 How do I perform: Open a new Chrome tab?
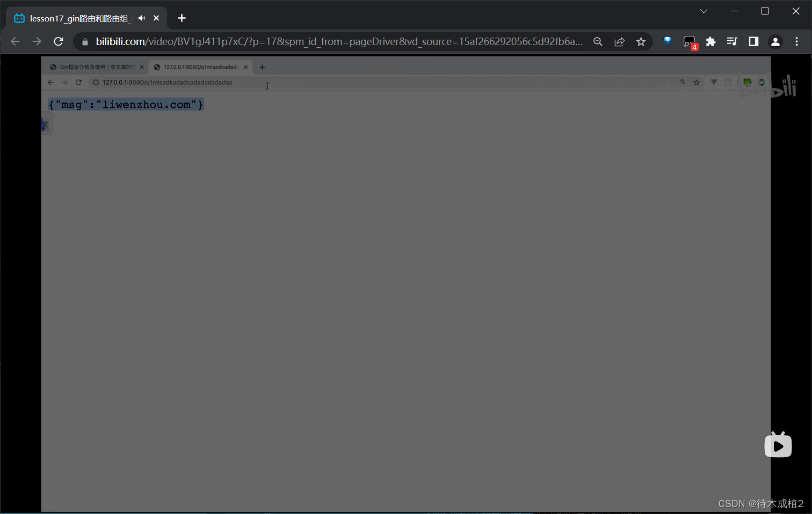(182, 18)
